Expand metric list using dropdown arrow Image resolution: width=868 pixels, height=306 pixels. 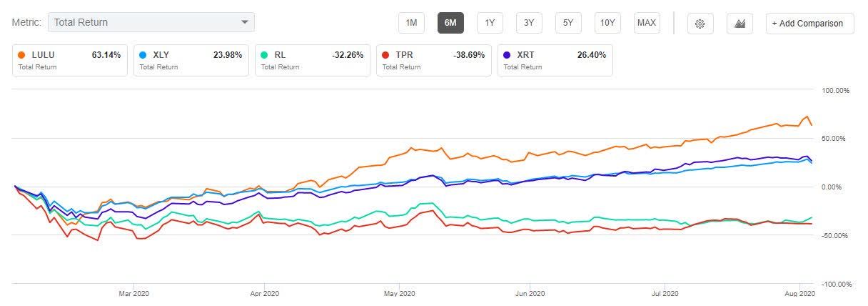click(246, 22)
